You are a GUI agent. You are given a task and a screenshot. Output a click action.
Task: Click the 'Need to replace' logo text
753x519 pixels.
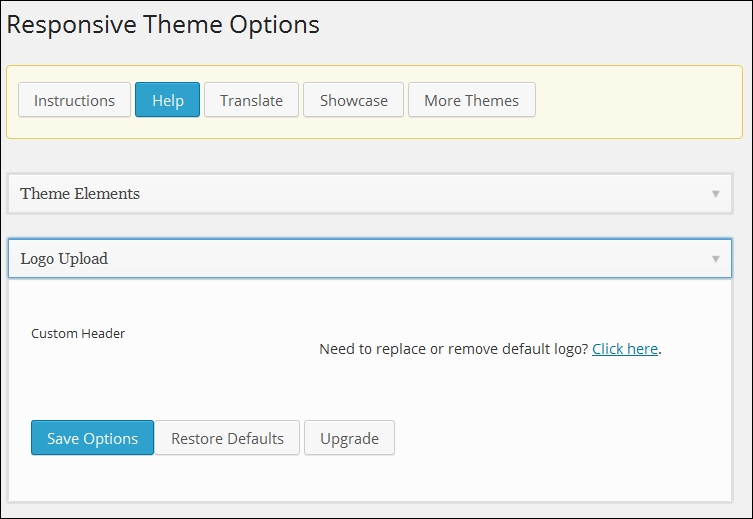click(453, 349)
